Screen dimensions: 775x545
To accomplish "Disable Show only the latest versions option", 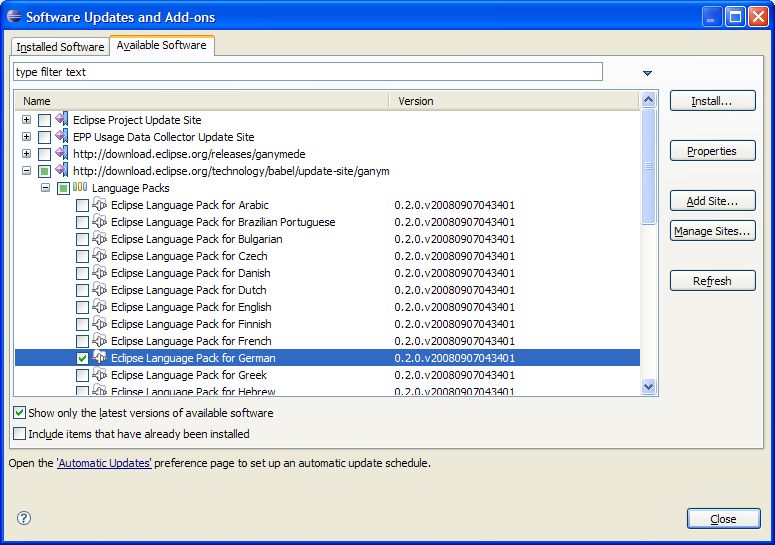I will 19,413.
